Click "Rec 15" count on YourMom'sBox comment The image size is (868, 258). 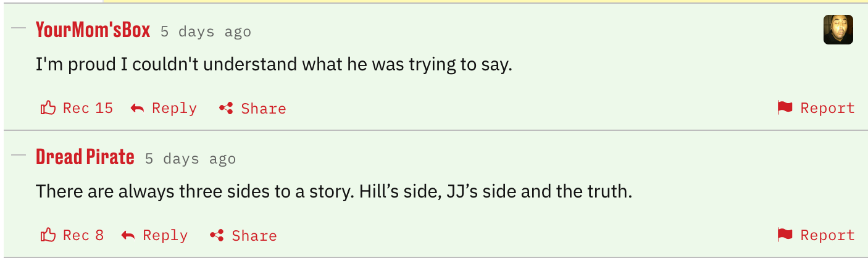pos(88,109)
